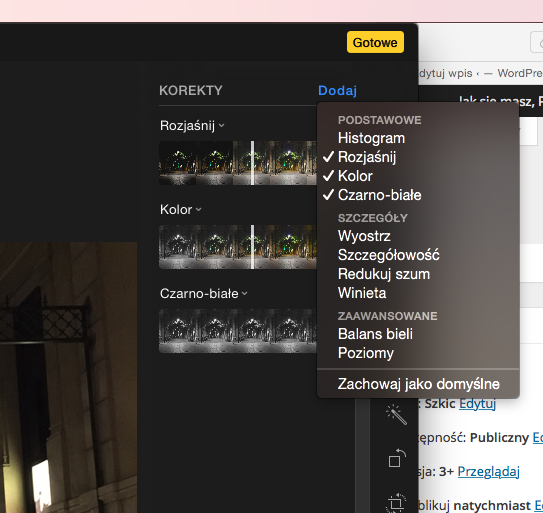Select Balans bieli in advanced section
Image resolution: width=543 pixels, height=513 pixels.
pos(418,334)
